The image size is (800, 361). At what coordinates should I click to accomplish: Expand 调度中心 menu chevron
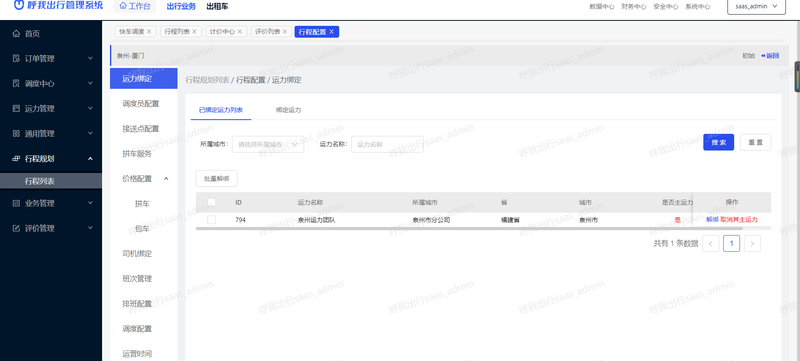[x=90, y=84]
